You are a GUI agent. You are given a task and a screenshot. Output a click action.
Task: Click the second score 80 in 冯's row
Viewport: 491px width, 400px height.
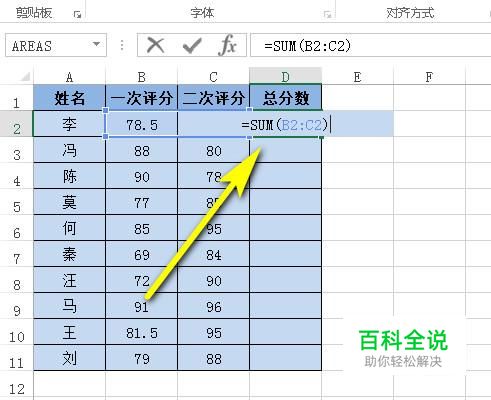214,150
